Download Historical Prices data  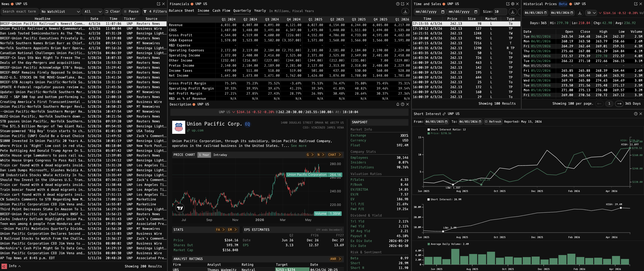coord(580,13)
